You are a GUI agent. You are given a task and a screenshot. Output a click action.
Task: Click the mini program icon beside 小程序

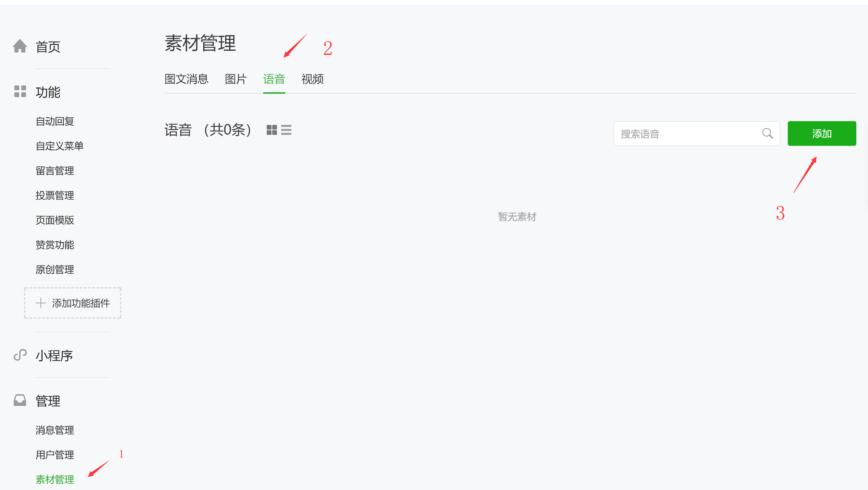point(20,355)
